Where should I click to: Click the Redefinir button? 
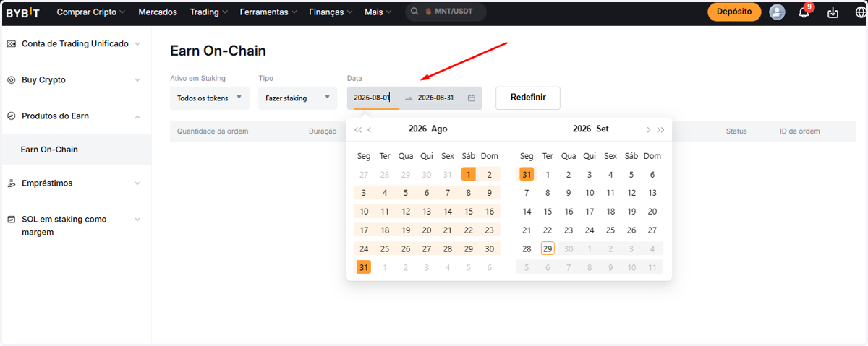click(527, 98)
